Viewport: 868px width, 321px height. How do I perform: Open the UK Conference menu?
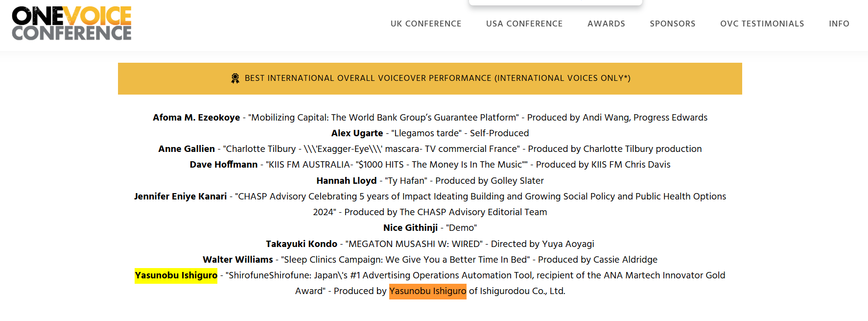(426, 24)
